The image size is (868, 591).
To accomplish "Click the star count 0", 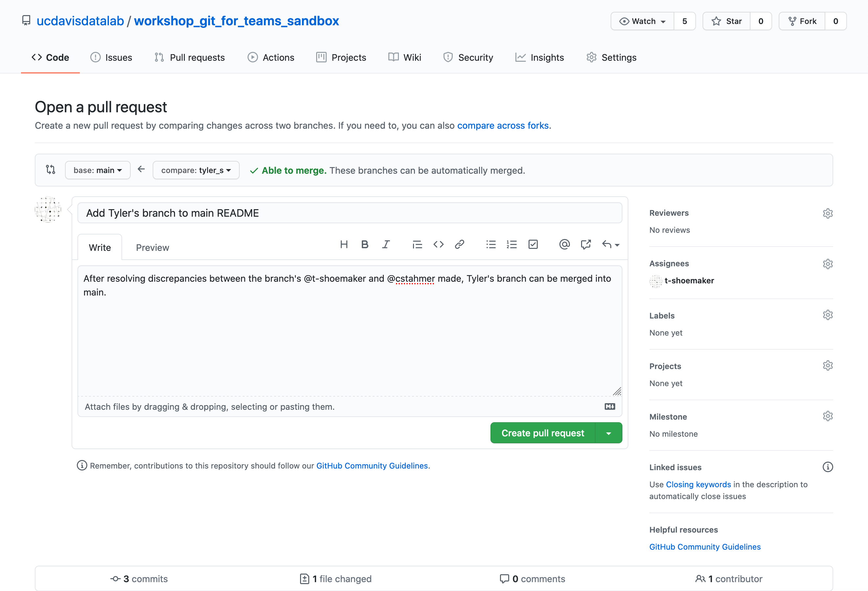I will click(761, 21).
